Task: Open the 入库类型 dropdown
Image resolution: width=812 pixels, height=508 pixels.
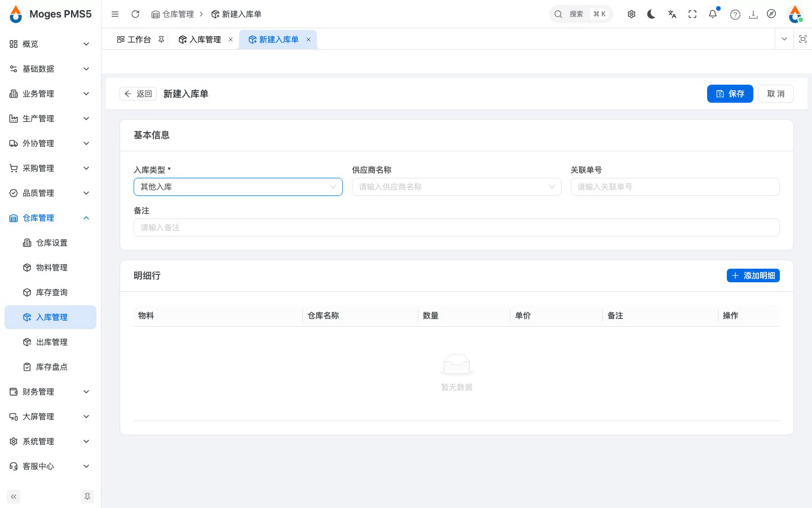Action: tap(238, 187)
